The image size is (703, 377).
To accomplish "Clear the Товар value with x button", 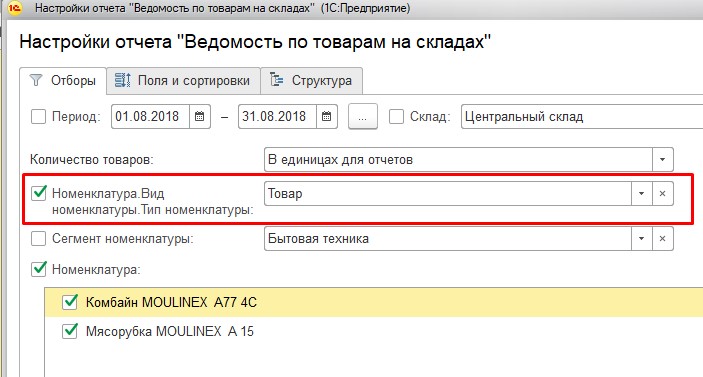I will [662, 194].
